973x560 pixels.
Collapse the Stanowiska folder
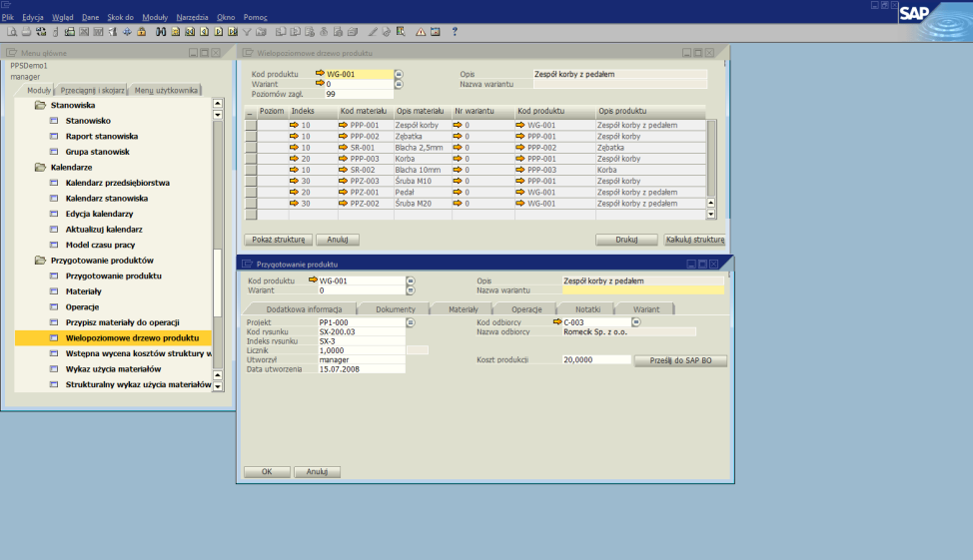tap(40, 106)
